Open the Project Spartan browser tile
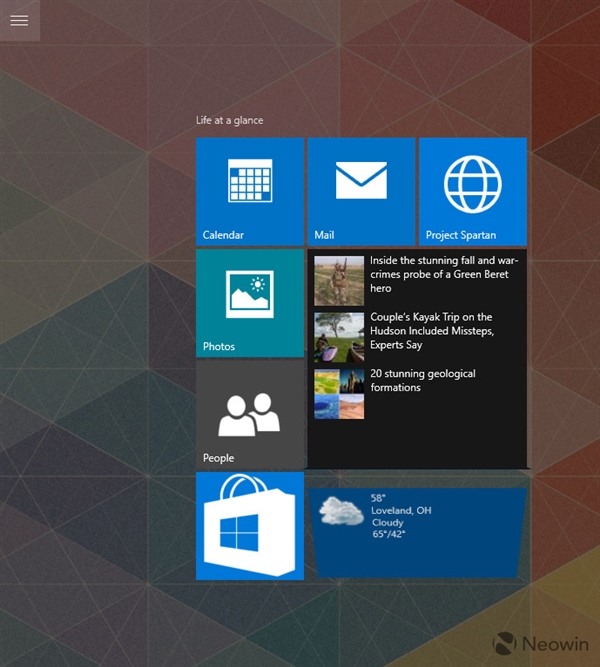This screenshot has height=667, width=600. 473,191
